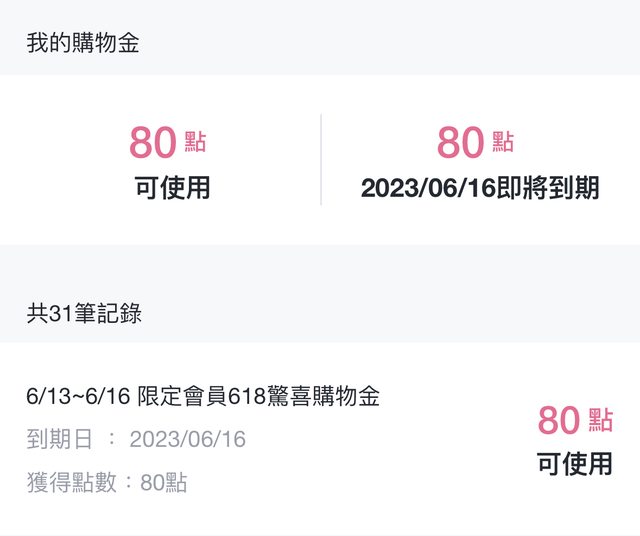Click the 6/13~6/16 date range in the record title
The width and height of the screenshot is (640, 536).
[x=78, y=396]
